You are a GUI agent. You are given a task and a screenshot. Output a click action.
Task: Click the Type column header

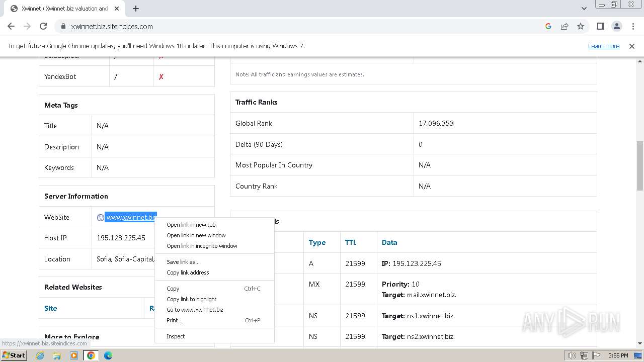click(317, 242)
